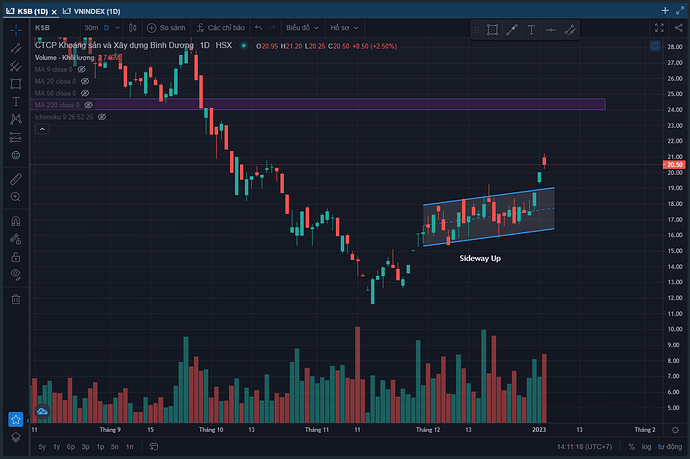Image resolution: width=690 pixels, height=459 pixels.
Task: Delete drawings with trash icon
Action: click(16, 298)
